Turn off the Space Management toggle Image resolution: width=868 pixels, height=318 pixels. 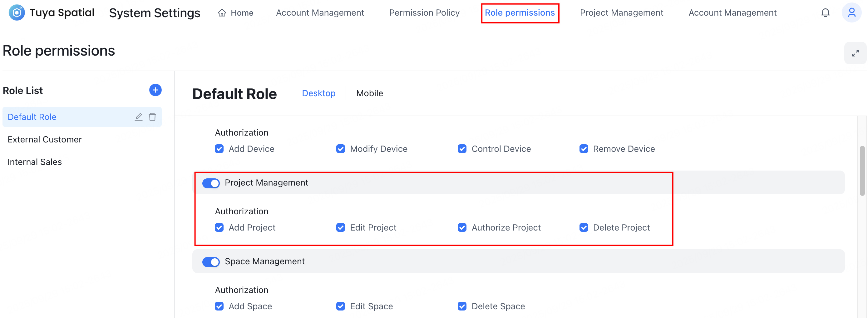[211, 262]
